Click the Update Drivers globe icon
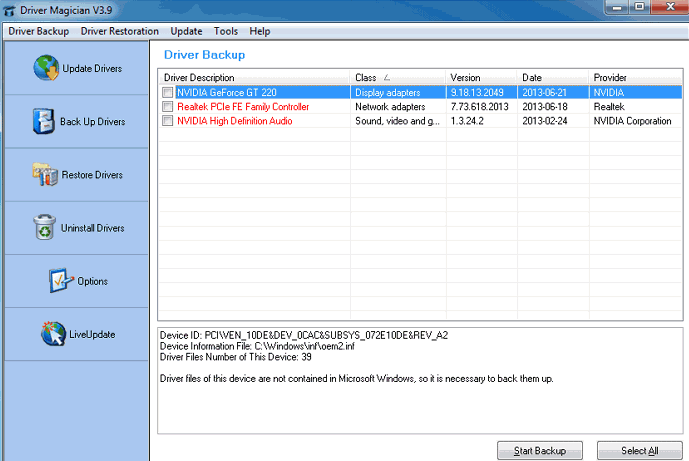 pyautogui.click(x=46, y=68)
